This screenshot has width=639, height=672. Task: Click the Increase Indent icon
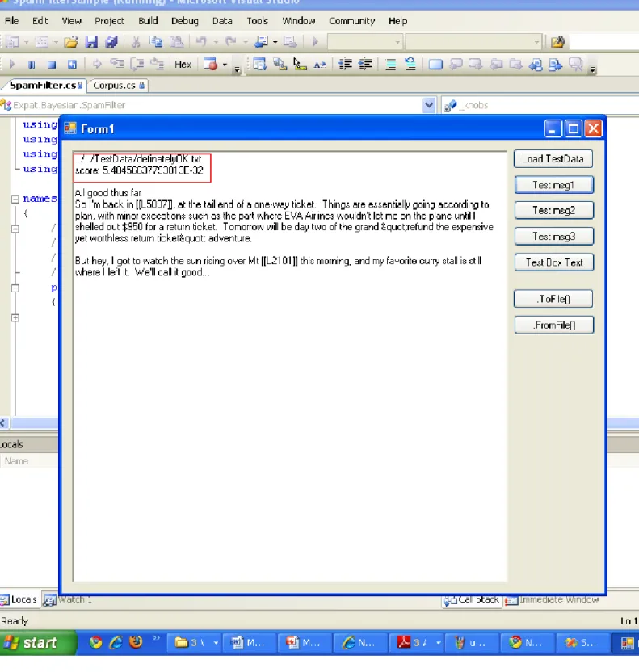(365, 65)
